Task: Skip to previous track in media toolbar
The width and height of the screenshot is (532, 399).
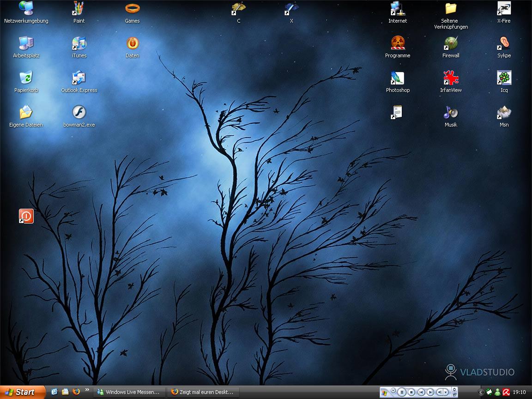Action: [421, 392]
